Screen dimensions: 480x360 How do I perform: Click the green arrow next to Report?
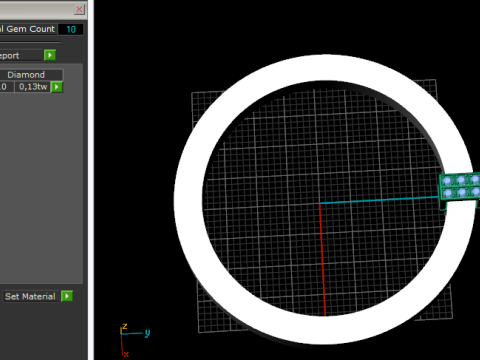tap(50, 55)
